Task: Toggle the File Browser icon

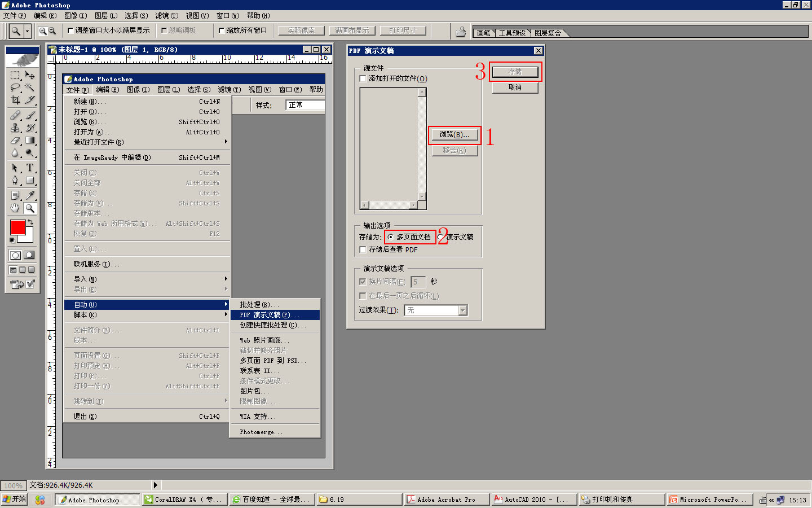Action: click(x=461, y=32)
